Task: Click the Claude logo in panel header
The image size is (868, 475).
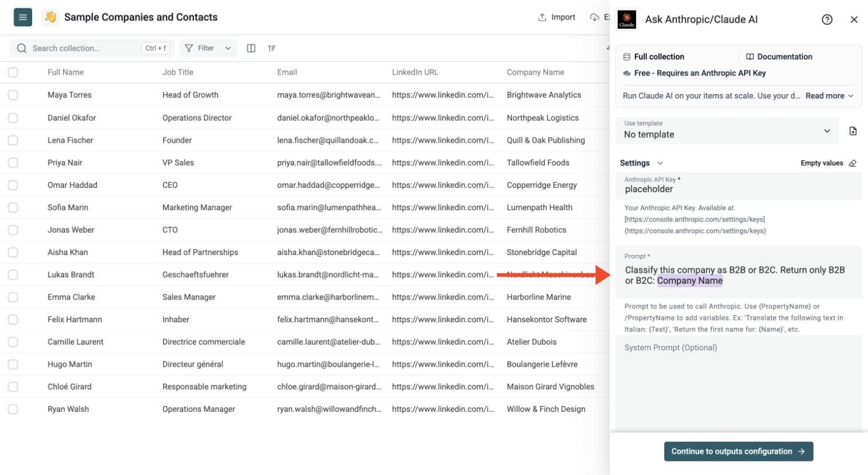Action: tap(627, 19)
